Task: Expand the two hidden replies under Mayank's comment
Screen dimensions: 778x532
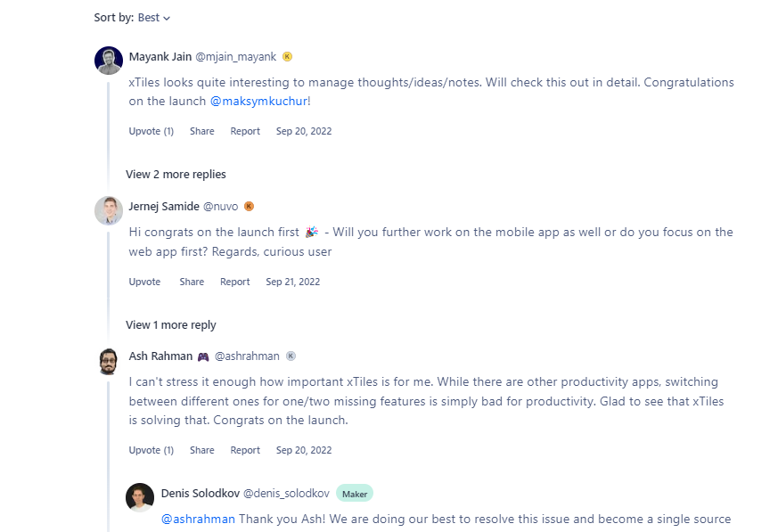Action: pos(176,174)
